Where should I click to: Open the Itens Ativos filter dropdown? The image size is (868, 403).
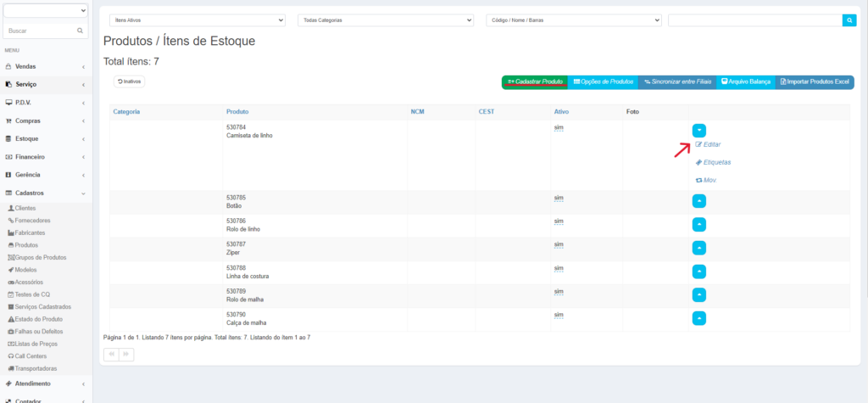198,20
